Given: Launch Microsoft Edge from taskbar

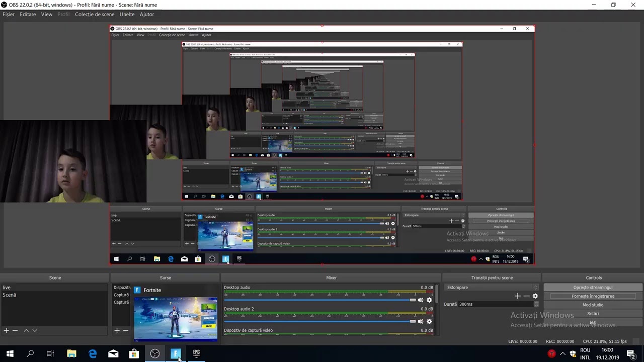Looking at the screenshot, I should (93, 353).
